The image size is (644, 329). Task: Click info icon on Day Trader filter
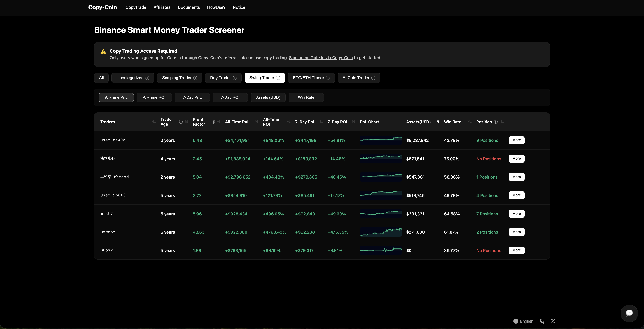click(235, 78)
